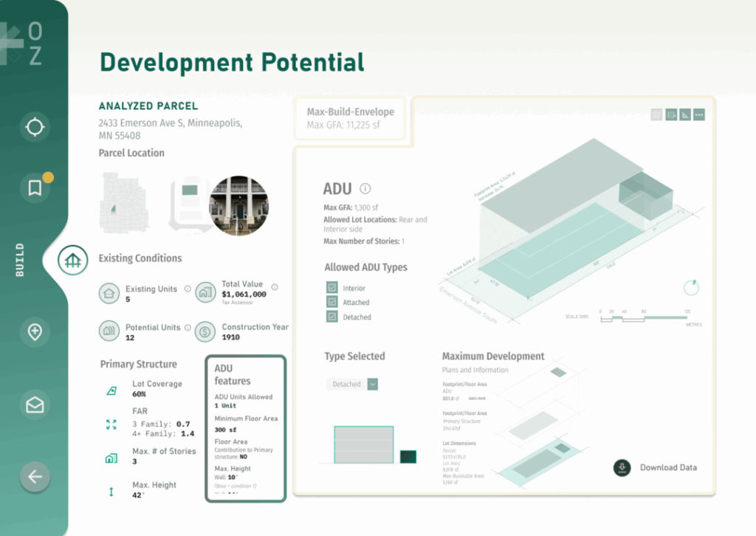Click the grid pencil edit tool icon

671,114
